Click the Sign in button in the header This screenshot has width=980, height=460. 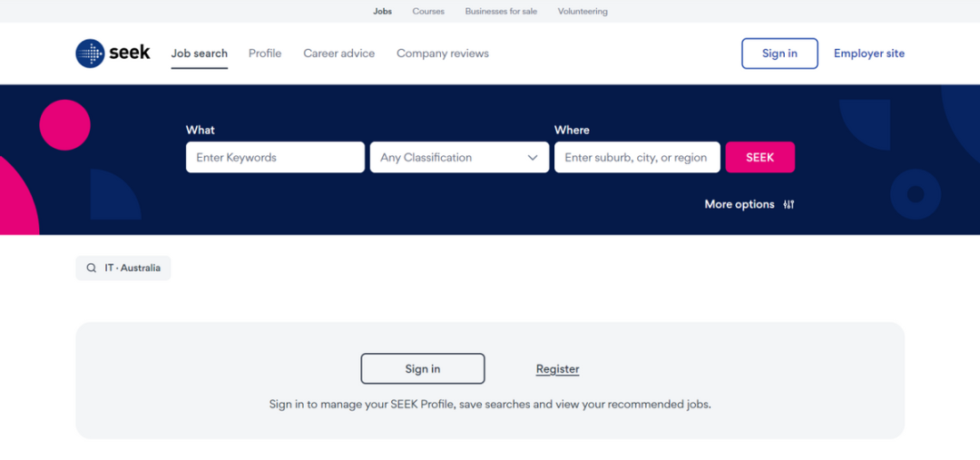coord(779,54)
